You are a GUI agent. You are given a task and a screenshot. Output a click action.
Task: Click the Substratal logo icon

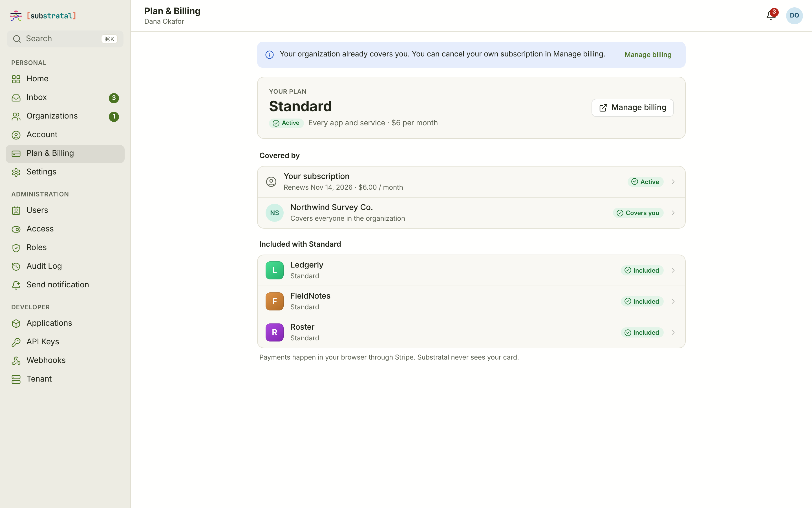(x=16, y=16)
